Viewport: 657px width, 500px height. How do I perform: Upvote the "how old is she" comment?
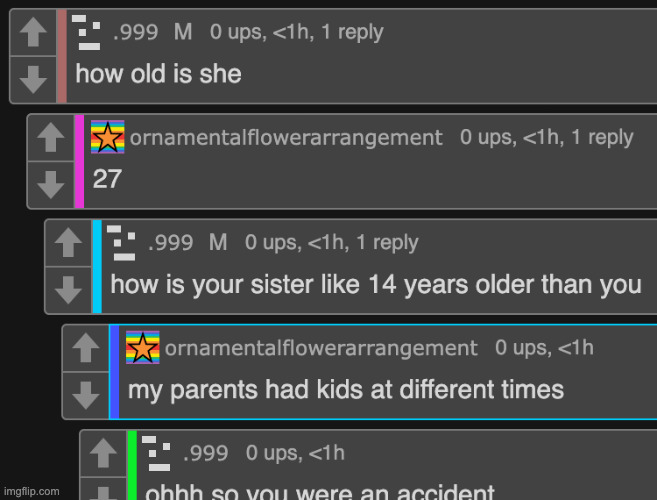coord(33,33)
